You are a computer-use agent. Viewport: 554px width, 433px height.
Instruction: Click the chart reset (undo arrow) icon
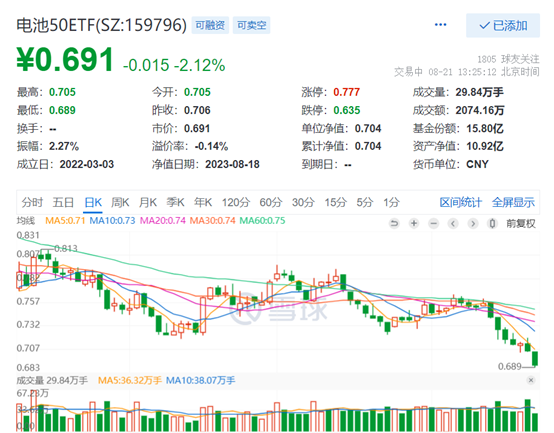click(x=394, y=223)
